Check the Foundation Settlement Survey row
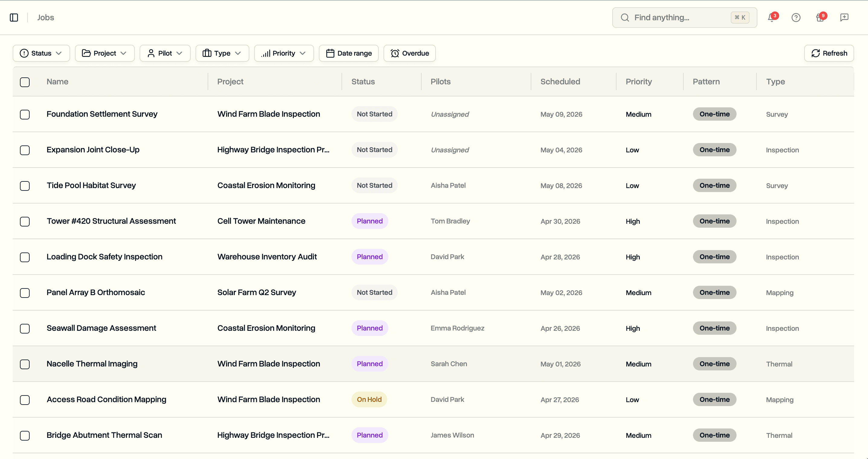 coord(24,114)
